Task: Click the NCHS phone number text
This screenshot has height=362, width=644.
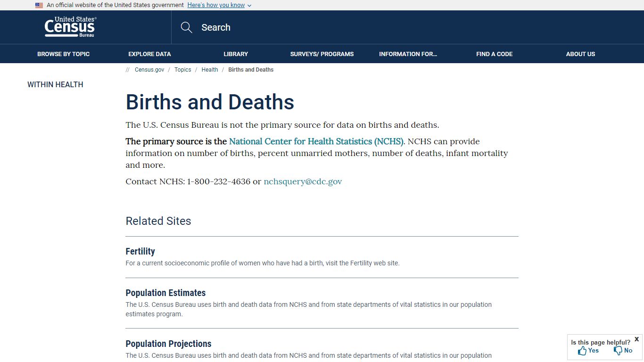Action: pyautogui.click(x=219, y=181)
